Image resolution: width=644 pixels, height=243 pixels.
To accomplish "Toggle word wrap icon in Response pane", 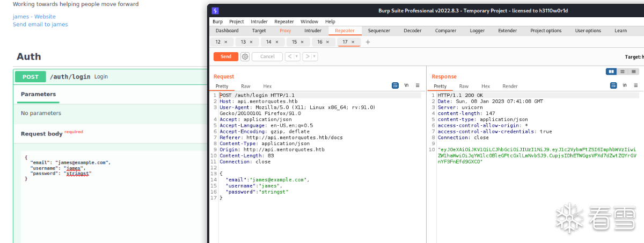I will click(613, 85).
